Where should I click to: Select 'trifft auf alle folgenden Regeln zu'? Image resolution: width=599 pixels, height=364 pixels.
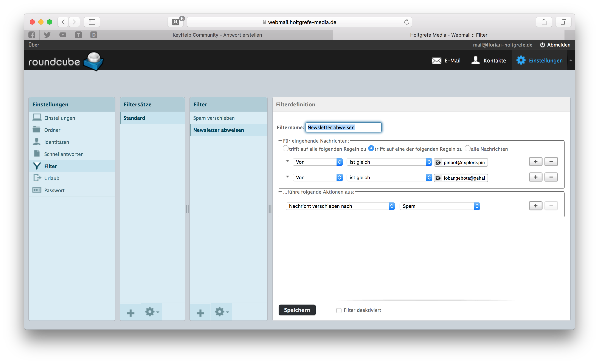(286, 148)
